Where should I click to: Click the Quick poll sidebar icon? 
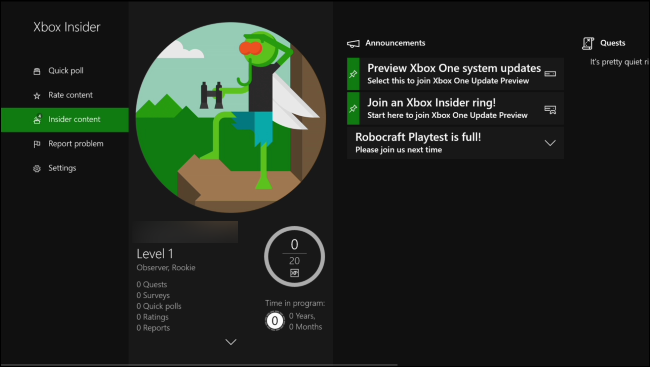pos(37,71)
